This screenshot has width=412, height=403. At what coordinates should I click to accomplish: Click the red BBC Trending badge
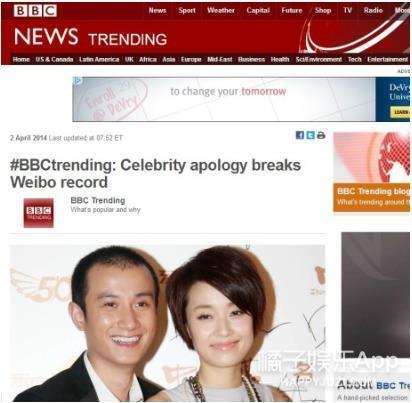39,213
